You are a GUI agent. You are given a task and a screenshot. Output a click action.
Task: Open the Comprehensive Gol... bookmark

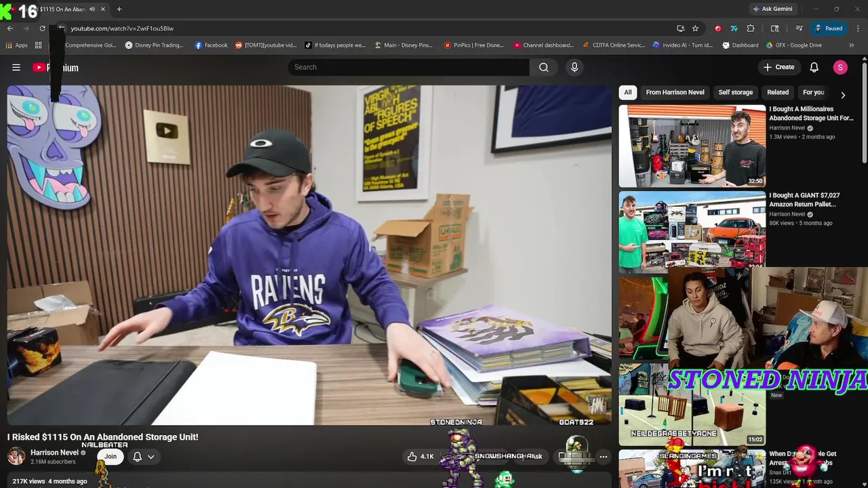coord(86,45)
